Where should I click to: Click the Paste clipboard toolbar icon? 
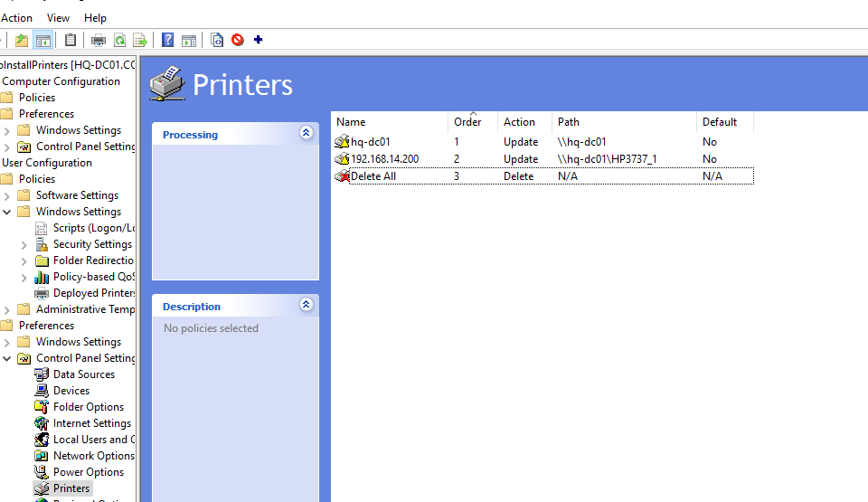(x=71, y=40)
